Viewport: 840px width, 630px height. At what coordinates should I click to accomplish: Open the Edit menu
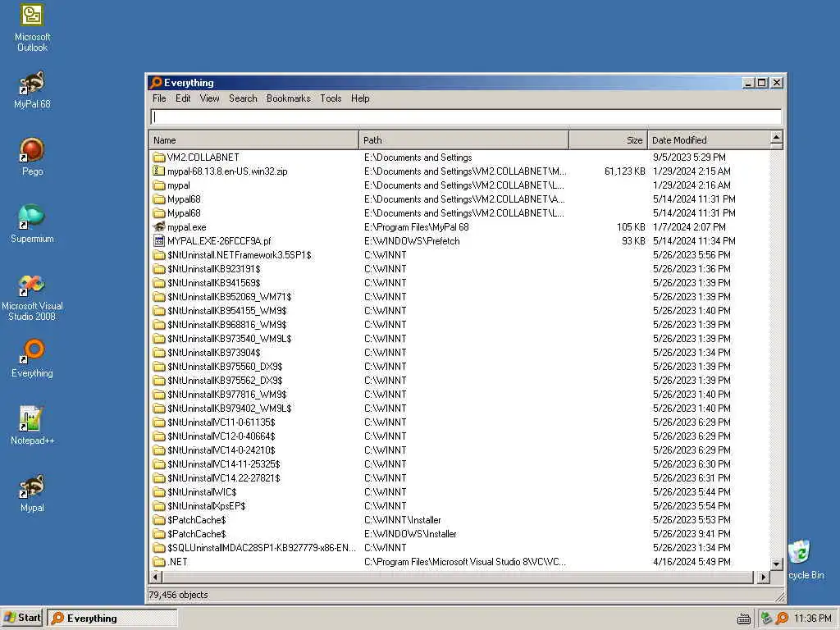coord(183,98)
